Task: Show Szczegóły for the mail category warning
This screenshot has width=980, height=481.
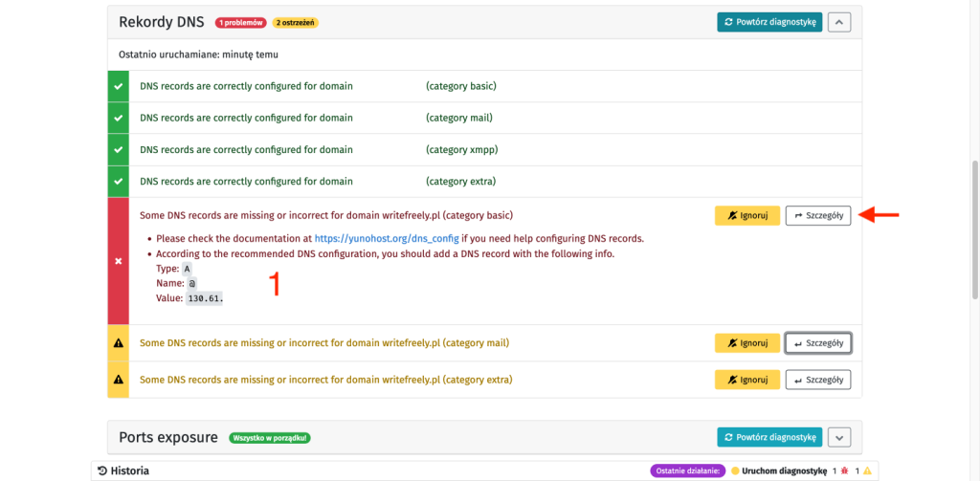Action: tap(817, 342)
